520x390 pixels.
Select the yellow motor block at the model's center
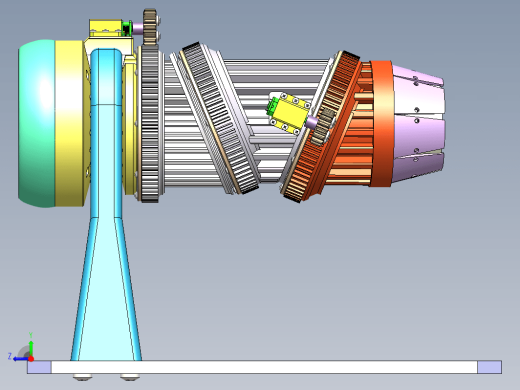click(x=291, y=113)
